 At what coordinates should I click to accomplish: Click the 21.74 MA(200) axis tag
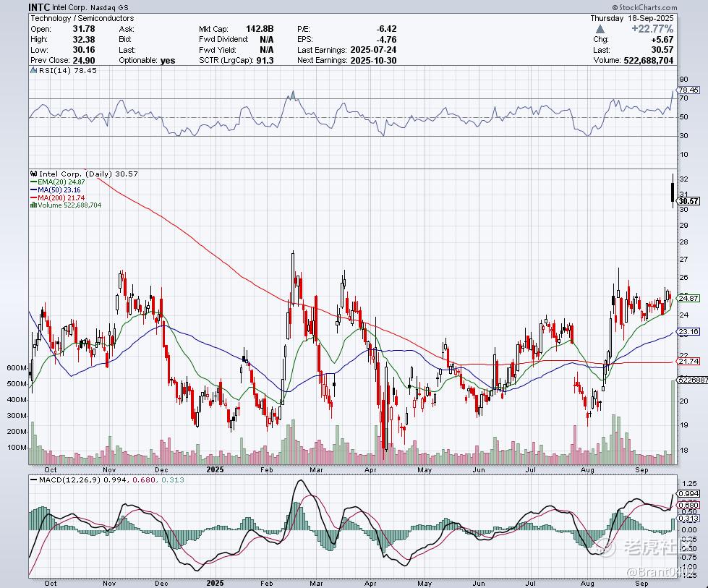tap(688, 362)
